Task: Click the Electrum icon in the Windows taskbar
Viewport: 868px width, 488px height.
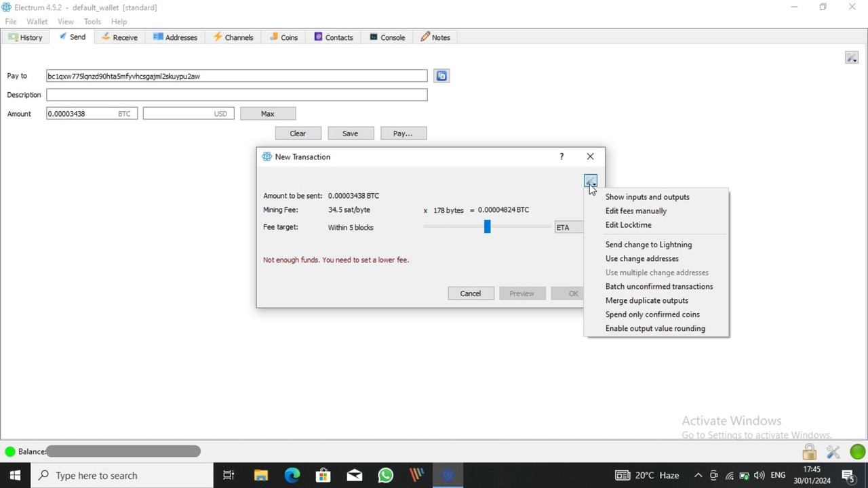Action: point(448,475)
